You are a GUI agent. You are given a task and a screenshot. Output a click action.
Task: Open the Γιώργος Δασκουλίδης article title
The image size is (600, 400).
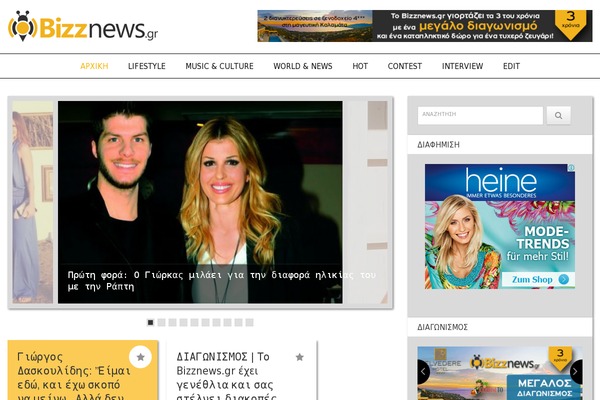[x=74, y=377]
